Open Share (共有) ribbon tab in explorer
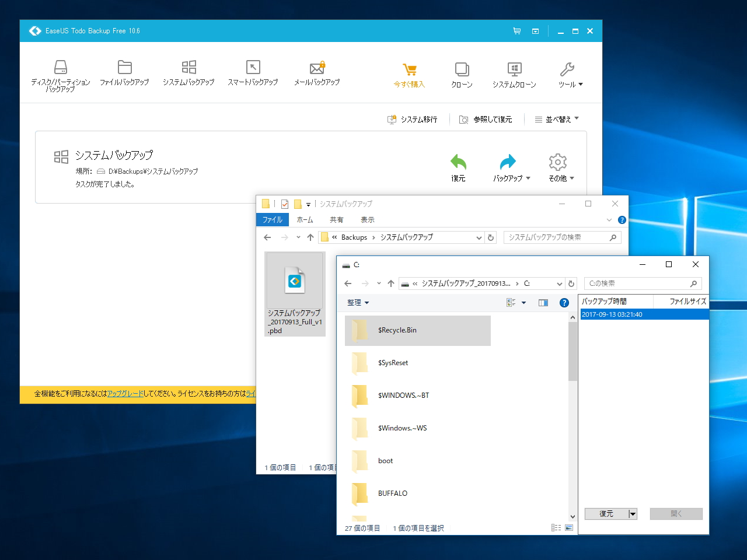This screenshot has height=560, width=747. pos(337,220)
